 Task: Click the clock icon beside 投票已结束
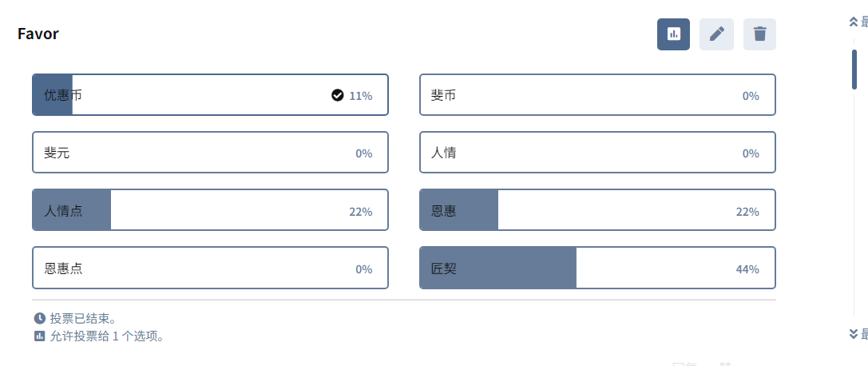point(39,318)
